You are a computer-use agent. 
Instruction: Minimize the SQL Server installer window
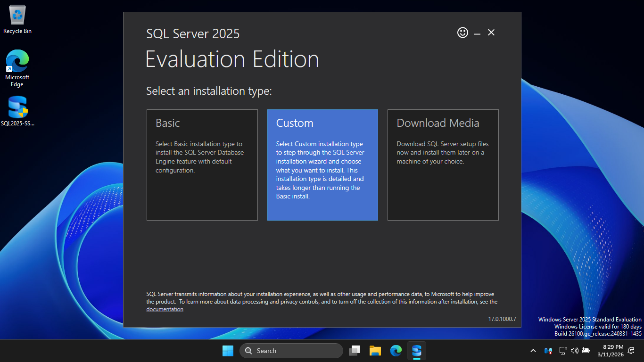477,33
